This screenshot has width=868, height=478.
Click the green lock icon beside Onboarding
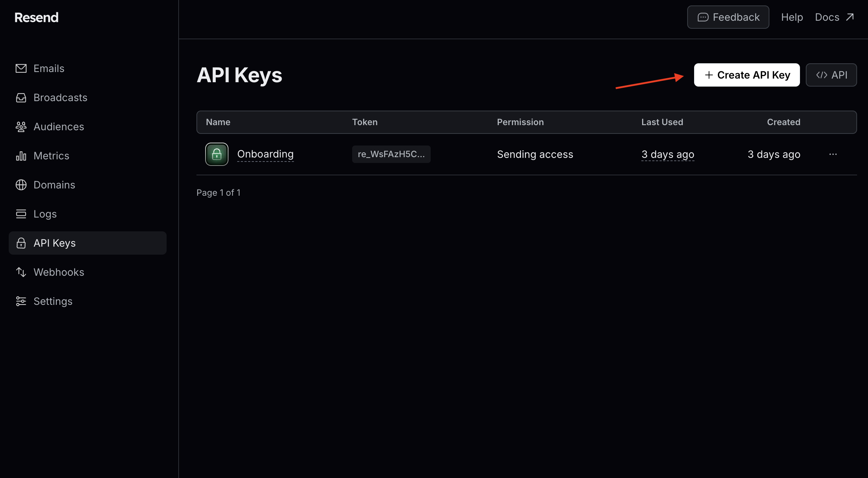(x=216, y=154)
